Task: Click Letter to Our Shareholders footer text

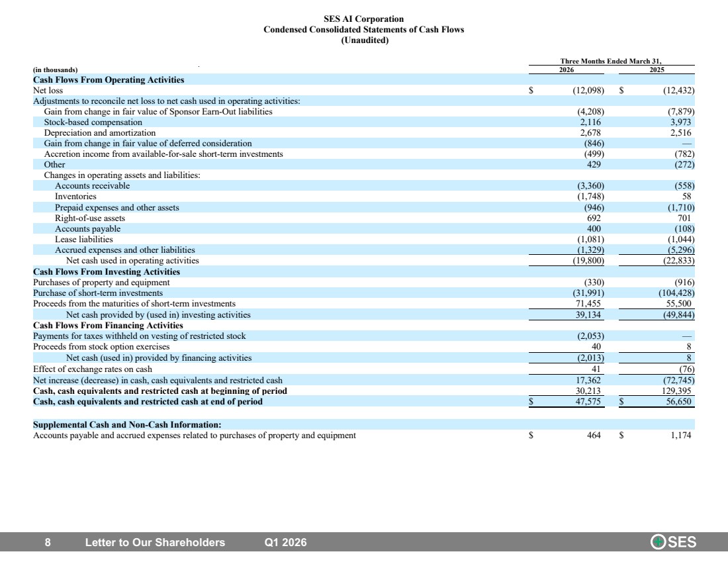Action: click(x=155, y=543)
